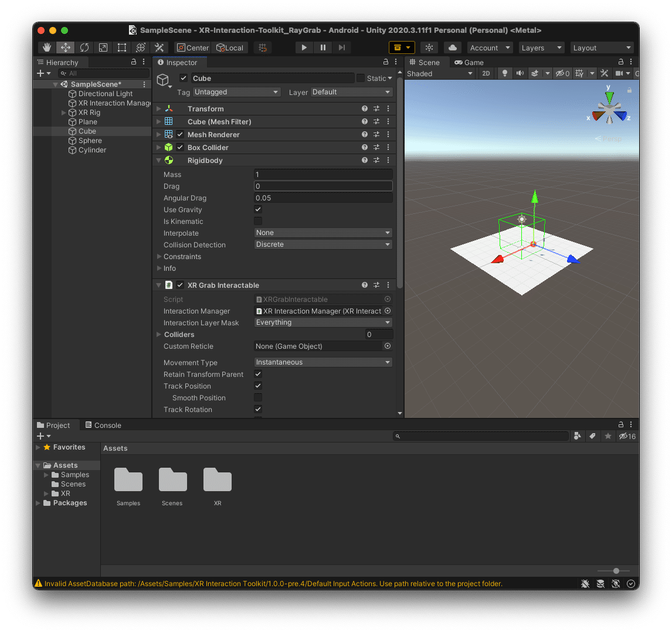Image resolution: width=672 pixels, height=633 pixels.
Task: Open the Layer dropdown showing Default
Action: tap(351, 92)
